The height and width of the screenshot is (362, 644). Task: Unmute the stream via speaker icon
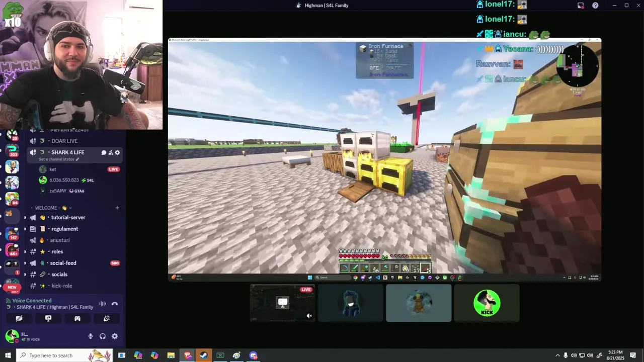tap(309, 316)
